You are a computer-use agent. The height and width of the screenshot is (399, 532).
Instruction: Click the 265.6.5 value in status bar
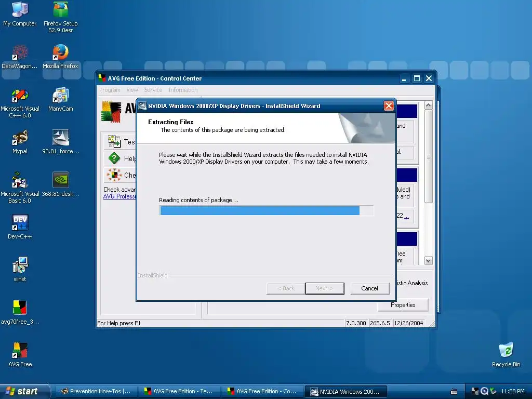coord(380,323)
